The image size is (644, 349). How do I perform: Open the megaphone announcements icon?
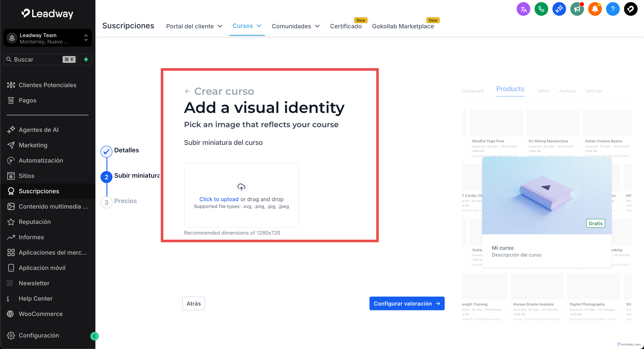click(577, 9)
